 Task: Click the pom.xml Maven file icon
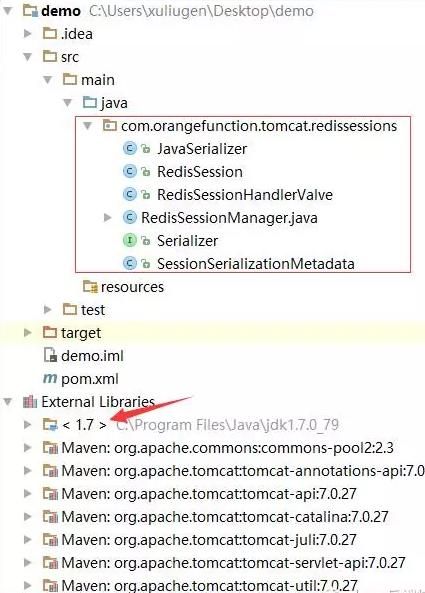point(50,378)
